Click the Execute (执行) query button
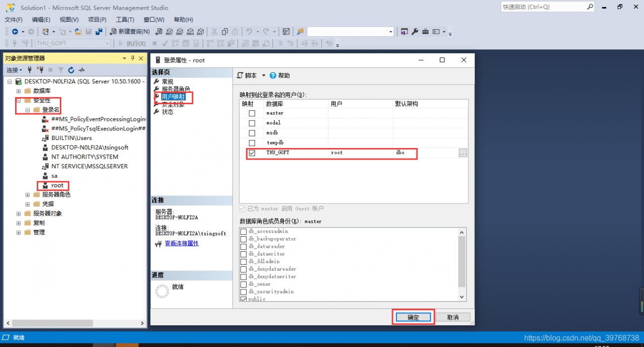The image size is (644, 347). (131, 43)
